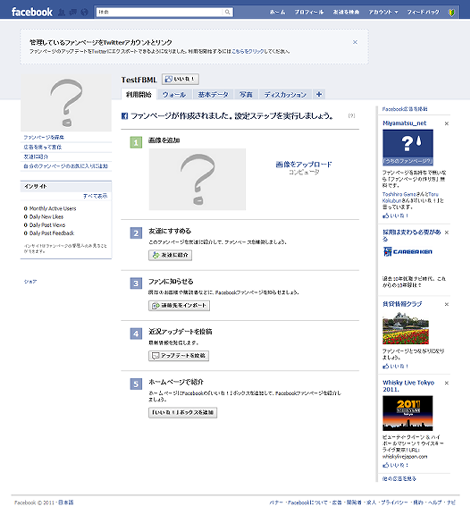Click the facebook logo in header
Image resolution: width=470 pixels, height=523 pixels.
pyautogui.click(x=32, y=12)
